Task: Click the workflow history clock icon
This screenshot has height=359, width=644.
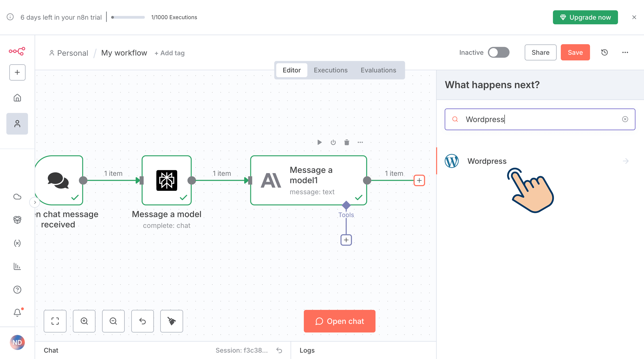Action: click(x=604, y=52)
